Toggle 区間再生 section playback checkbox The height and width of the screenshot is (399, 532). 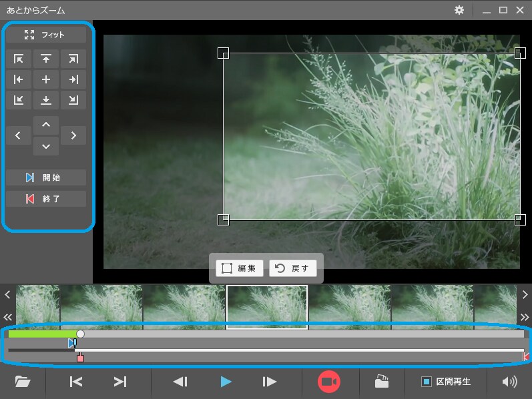coord(426,382)
